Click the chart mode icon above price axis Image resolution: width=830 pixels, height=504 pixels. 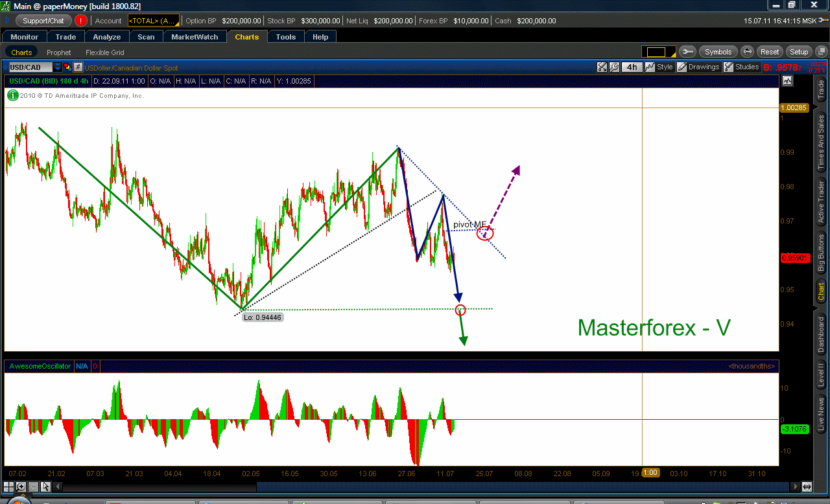(x=787, y=81)
